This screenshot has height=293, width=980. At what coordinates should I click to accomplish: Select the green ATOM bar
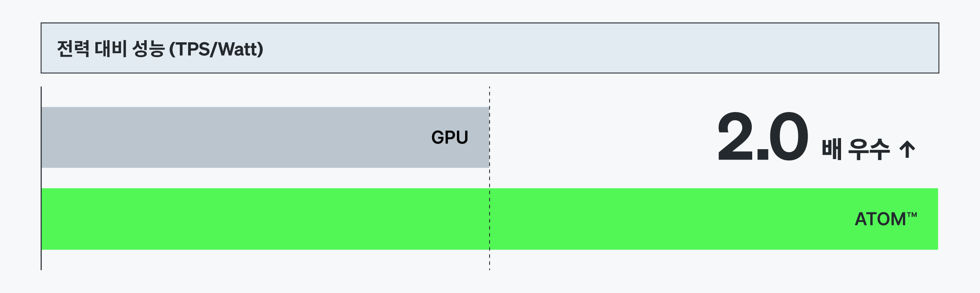(x=436, y=219)
